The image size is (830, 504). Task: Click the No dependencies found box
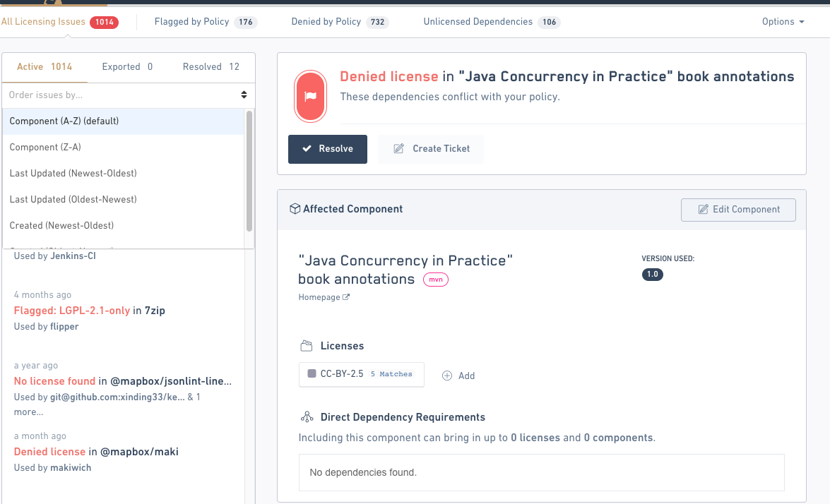coord(542,472)
